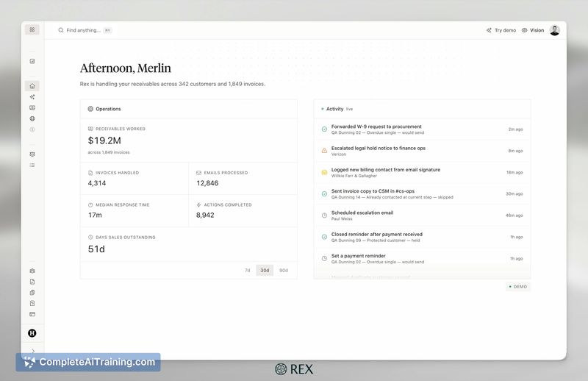Select the 30d time range
The width and height of the screenshot is (588, 381).
(265, 270)
